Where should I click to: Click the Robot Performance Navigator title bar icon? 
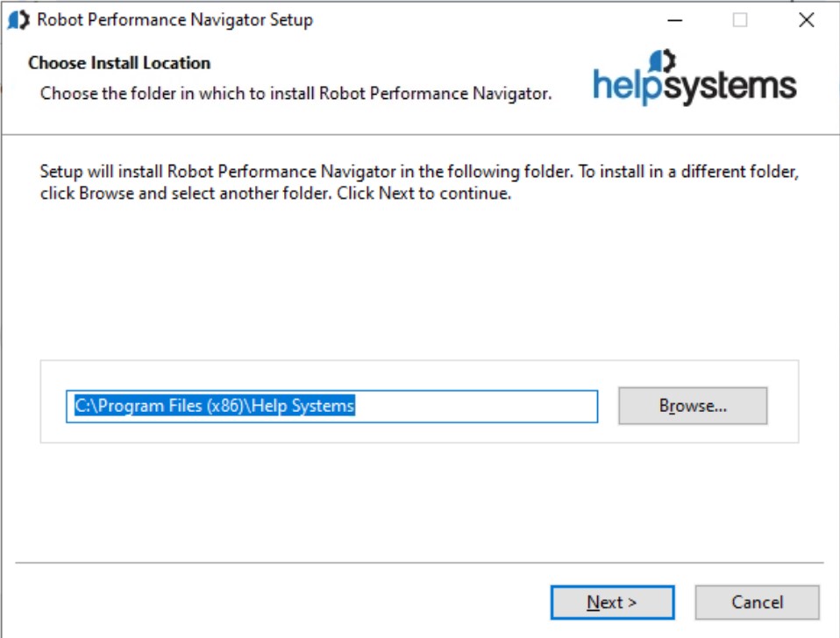tap(18, 20)
